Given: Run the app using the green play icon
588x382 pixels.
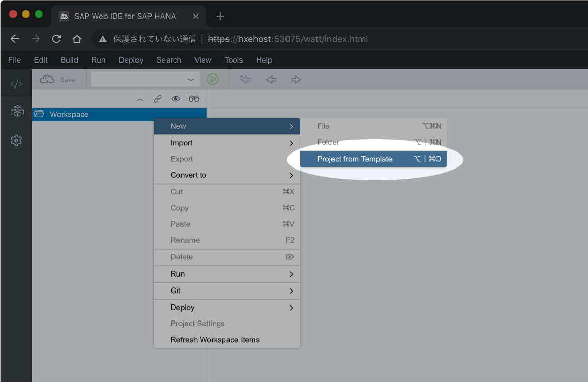Looking at the screenshot, I should tap(213, 79).
